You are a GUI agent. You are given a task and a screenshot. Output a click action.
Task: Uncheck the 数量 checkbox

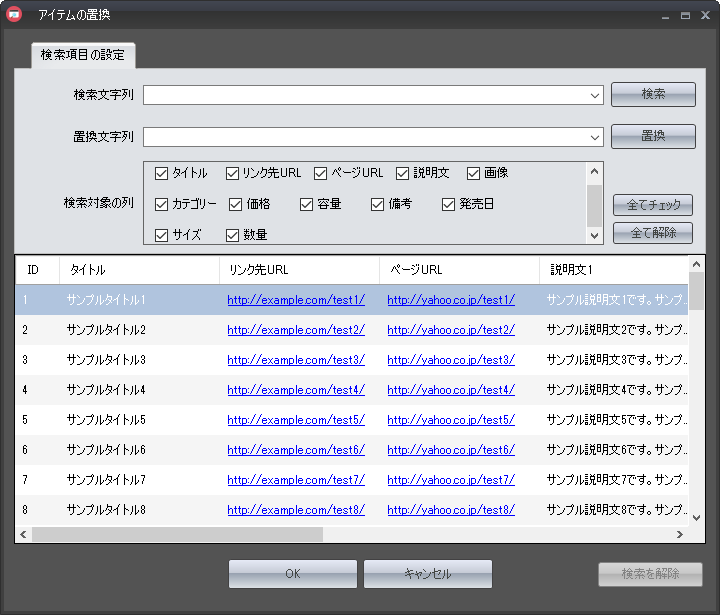tap(232, 235)
